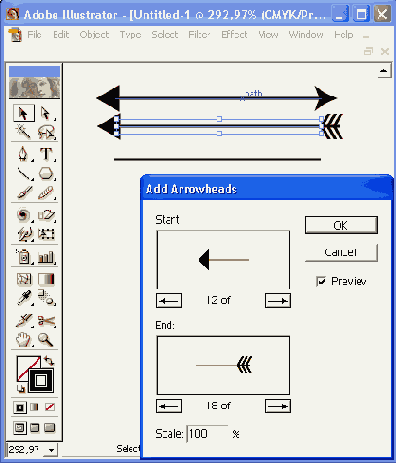
Task: Click the Fill color swatch
Action: pos(26,366)
